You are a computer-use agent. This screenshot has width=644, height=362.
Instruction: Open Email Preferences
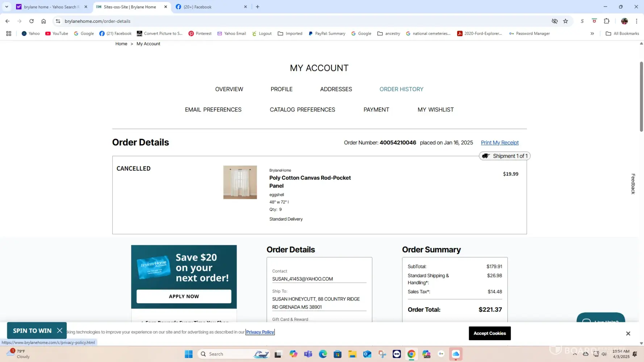[213, 110]
